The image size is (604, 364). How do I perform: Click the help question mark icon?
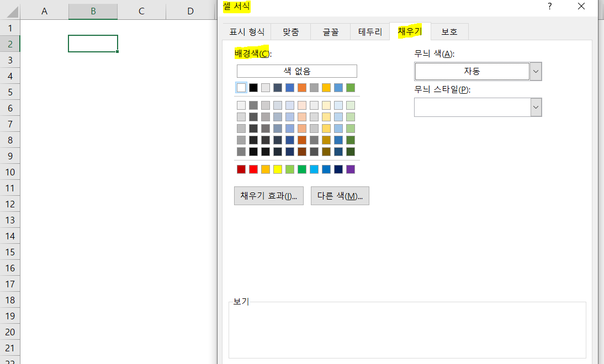coord(550,6)
